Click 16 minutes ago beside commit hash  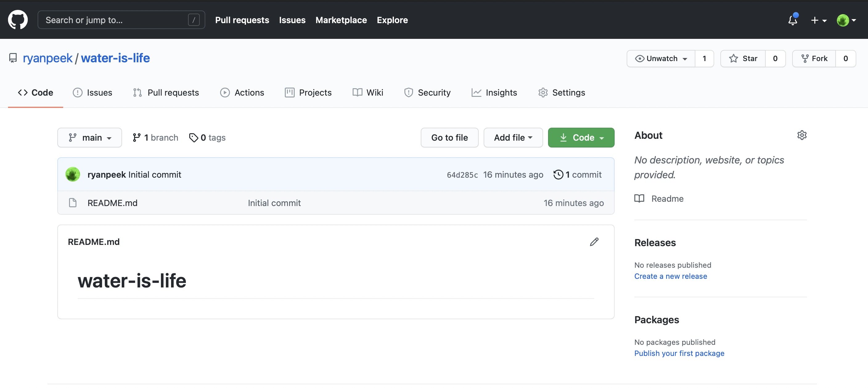click(513, 175)
